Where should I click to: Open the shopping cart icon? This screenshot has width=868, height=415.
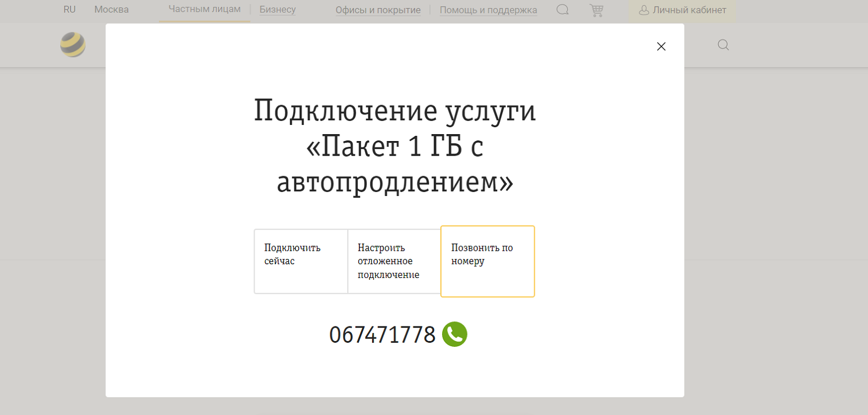tap(596, 10)
